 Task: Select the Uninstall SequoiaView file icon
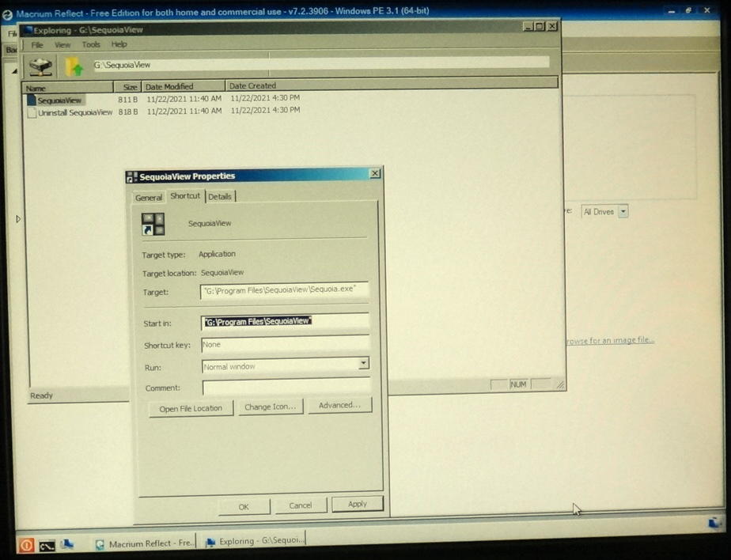coord(31,113)
